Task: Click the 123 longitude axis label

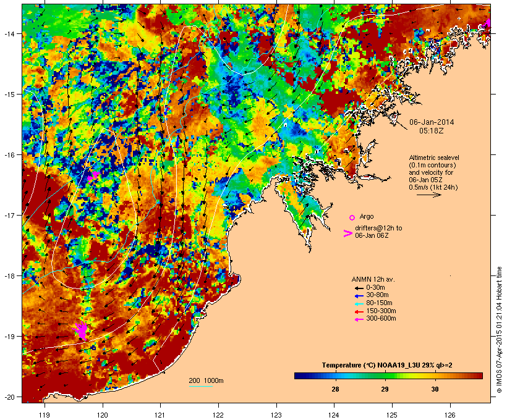Action: (276, 415)
